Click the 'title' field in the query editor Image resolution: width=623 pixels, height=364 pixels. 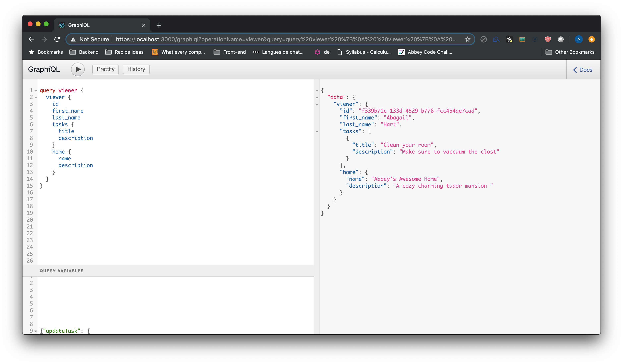[x=66, y=131]
